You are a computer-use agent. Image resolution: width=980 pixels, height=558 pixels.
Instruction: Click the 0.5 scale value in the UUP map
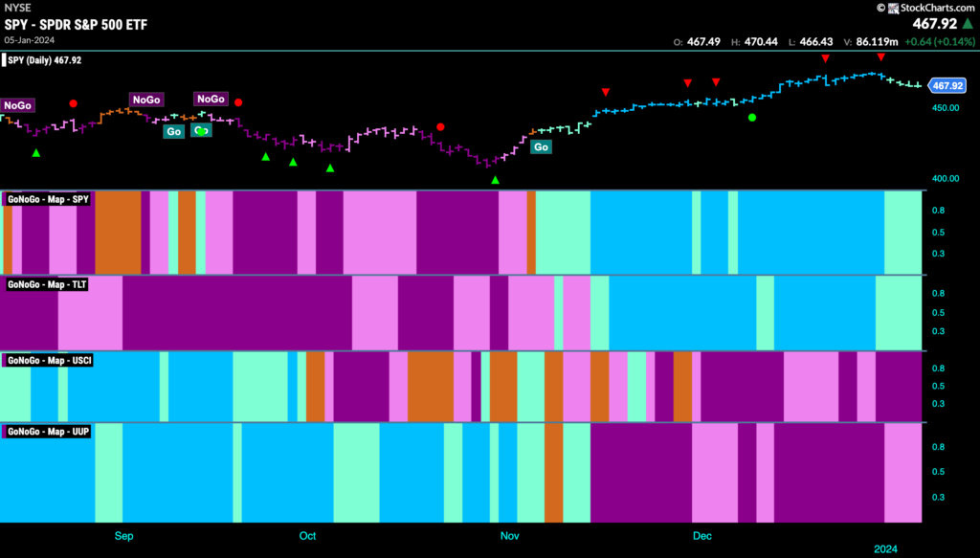938,472
